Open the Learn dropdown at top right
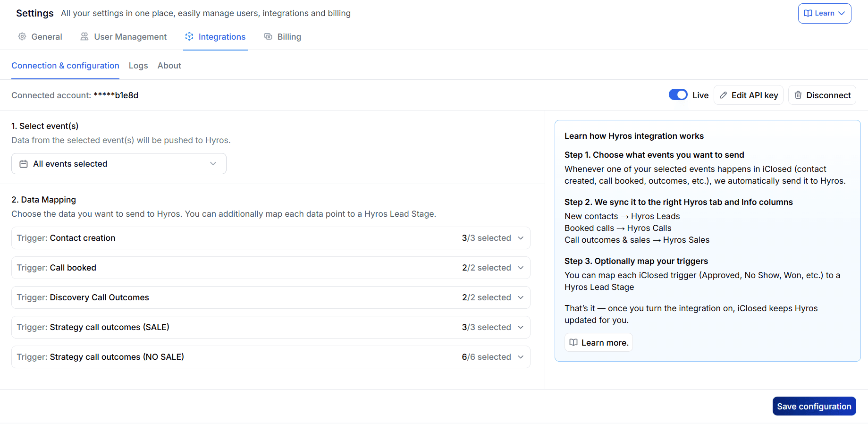This screenshot has height=424, width=868. 824,13
